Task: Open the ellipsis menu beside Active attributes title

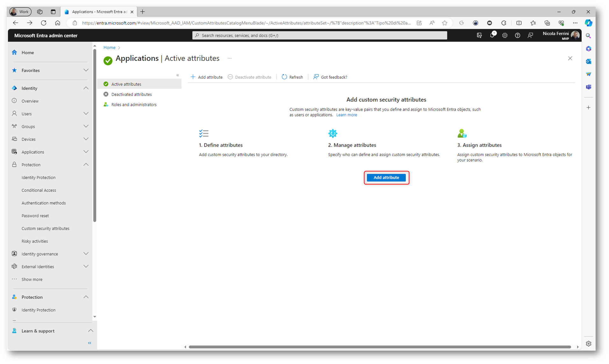Action: [230, 58]
